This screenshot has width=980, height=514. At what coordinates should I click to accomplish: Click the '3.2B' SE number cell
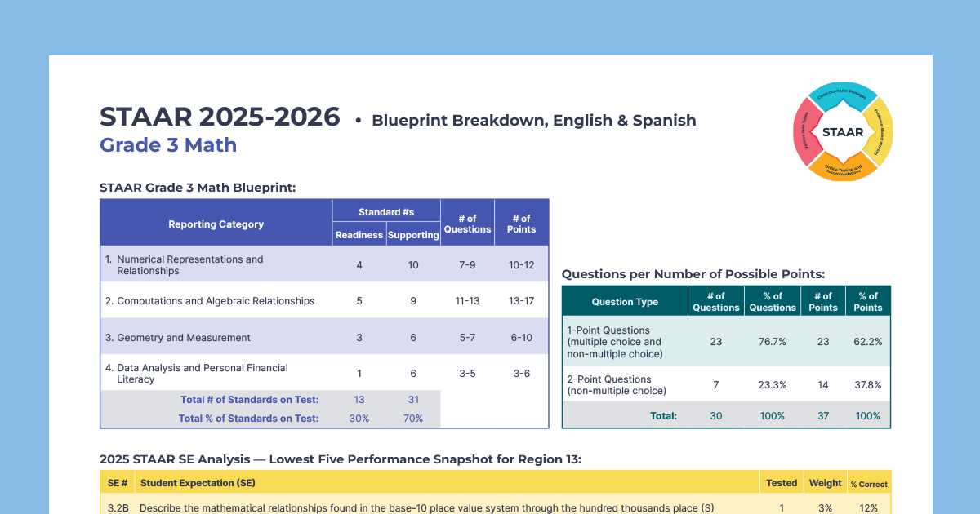[117, 508]
